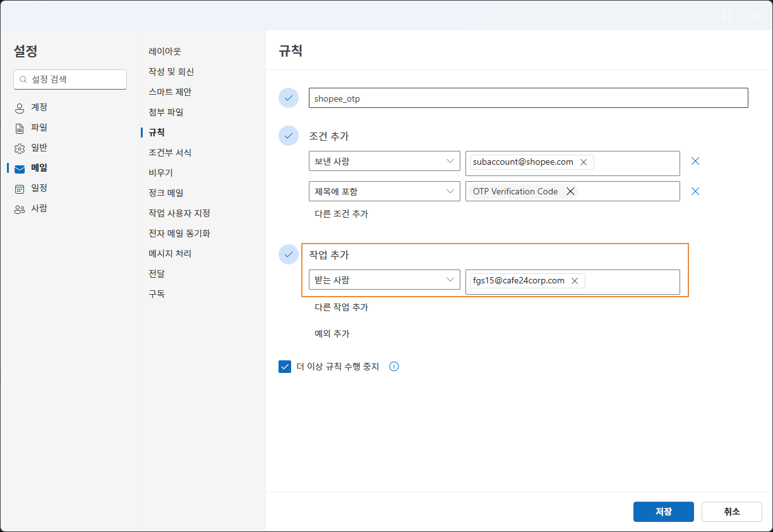This screenshot has height=532, width=773.
Task: Click 취소 to discard changes
Action: click(731, 512)
